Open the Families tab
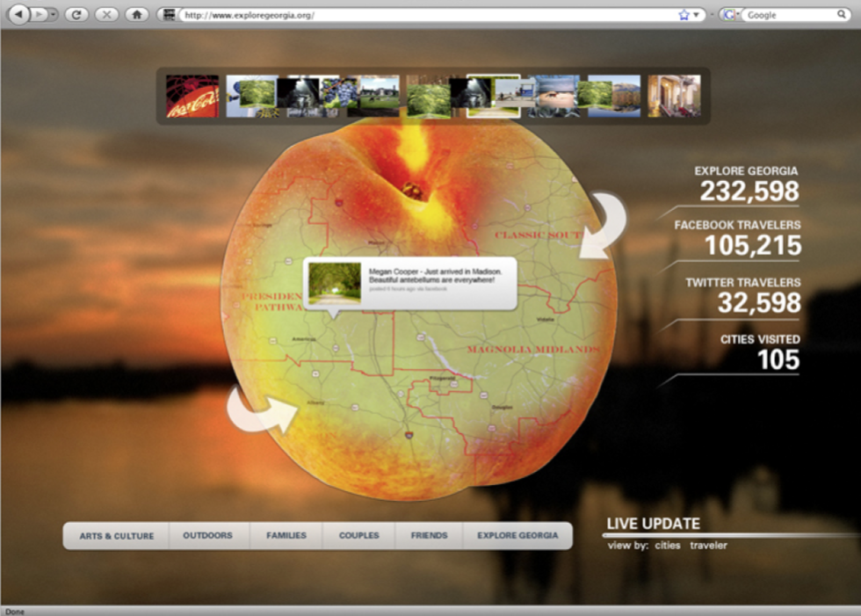 tap(286, 535)
